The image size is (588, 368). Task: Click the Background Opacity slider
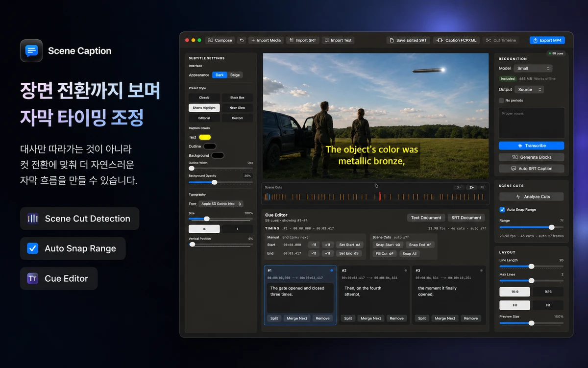tap(220, 182)
